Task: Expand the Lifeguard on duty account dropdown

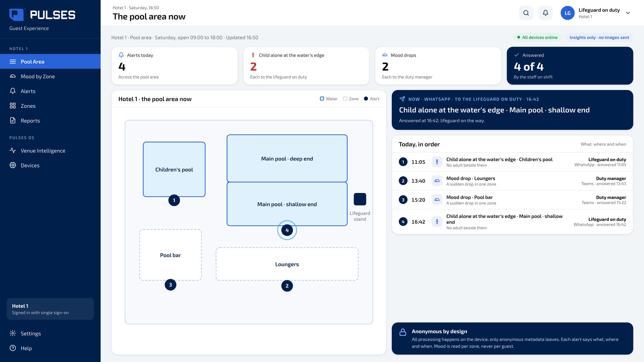Action: [x=628, y=13]
